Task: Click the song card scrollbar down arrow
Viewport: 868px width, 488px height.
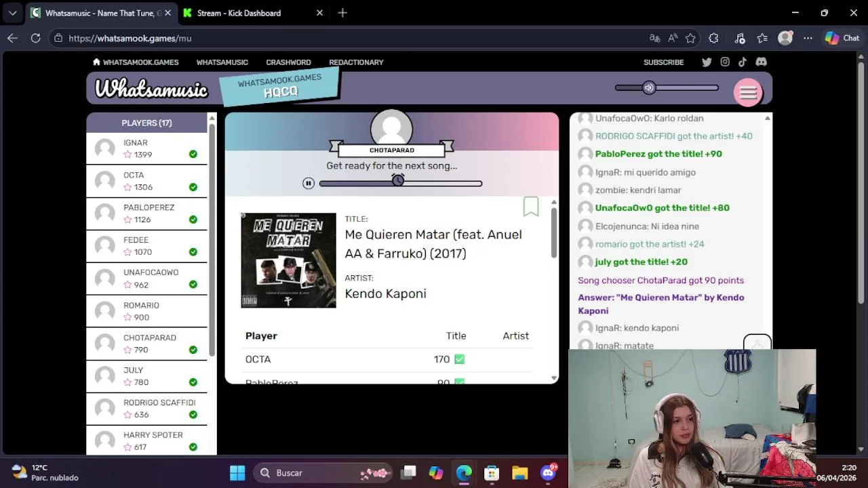Action: pyautogui.click(x=554, y=378)
